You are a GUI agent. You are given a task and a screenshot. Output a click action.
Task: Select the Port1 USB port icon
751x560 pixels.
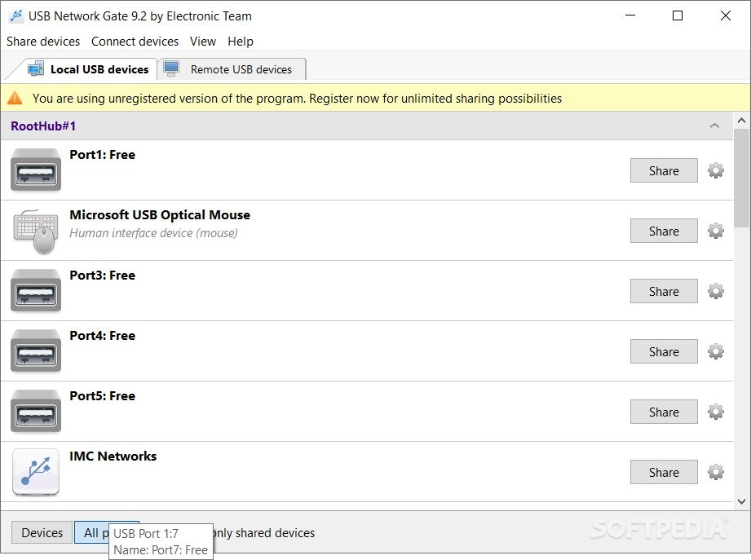tap(36, 170)
